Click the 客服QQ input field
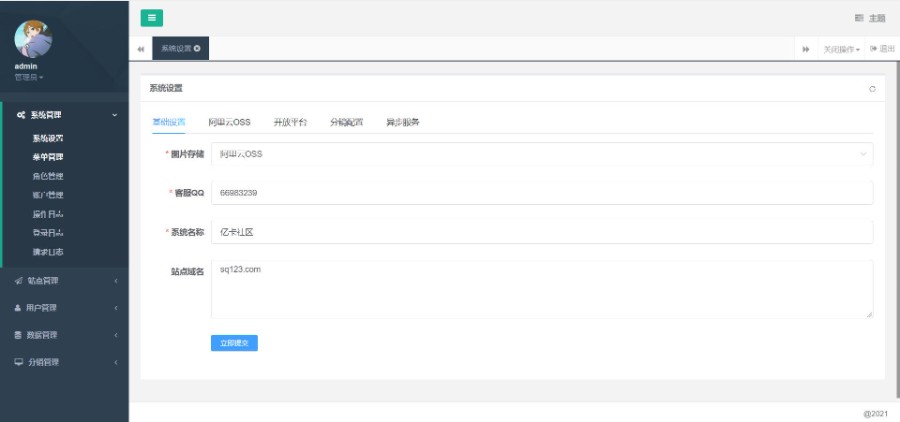900x422 pixels. point(540,192)
